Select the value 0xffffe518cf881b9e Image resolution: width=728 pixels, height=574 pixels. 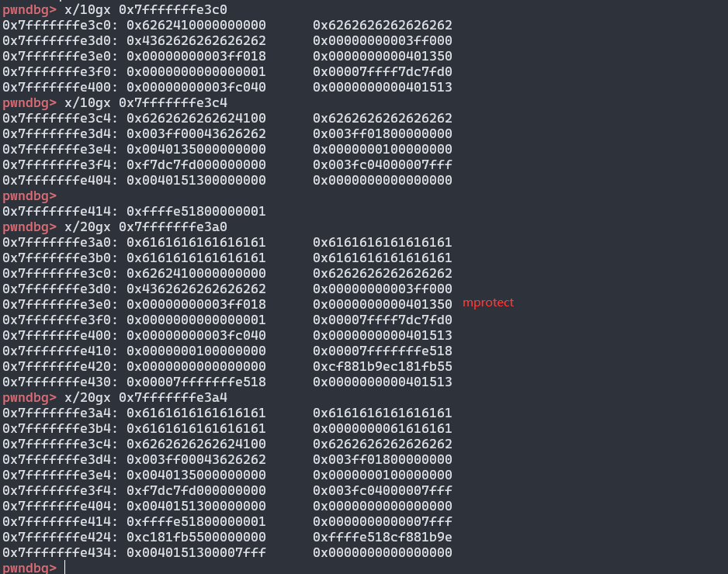383,537
